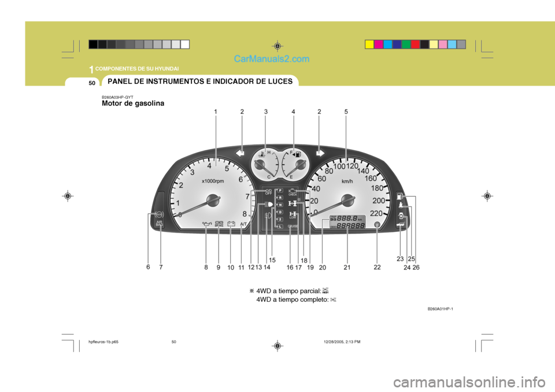
Task: Click the ODO 888888 odometer display
Action: pyautogui.click(x=347, y=225)
